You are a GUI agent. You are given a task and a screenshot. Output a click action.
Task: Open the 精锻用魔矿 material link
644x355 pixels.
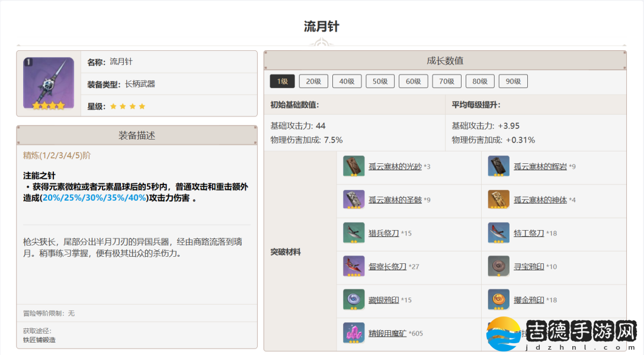[x=387, y=333]
